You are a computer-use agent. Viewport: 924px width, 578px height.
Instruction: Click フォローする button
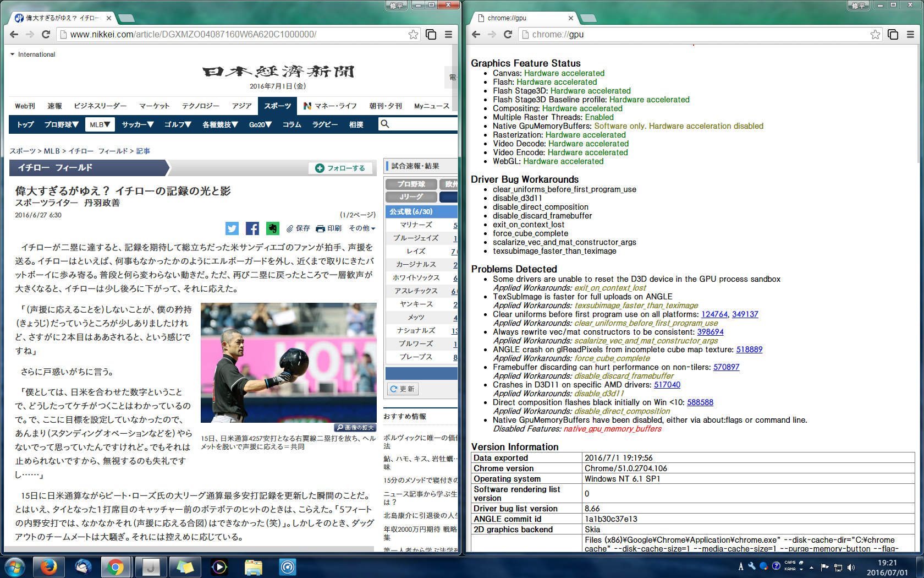[340, 168]
